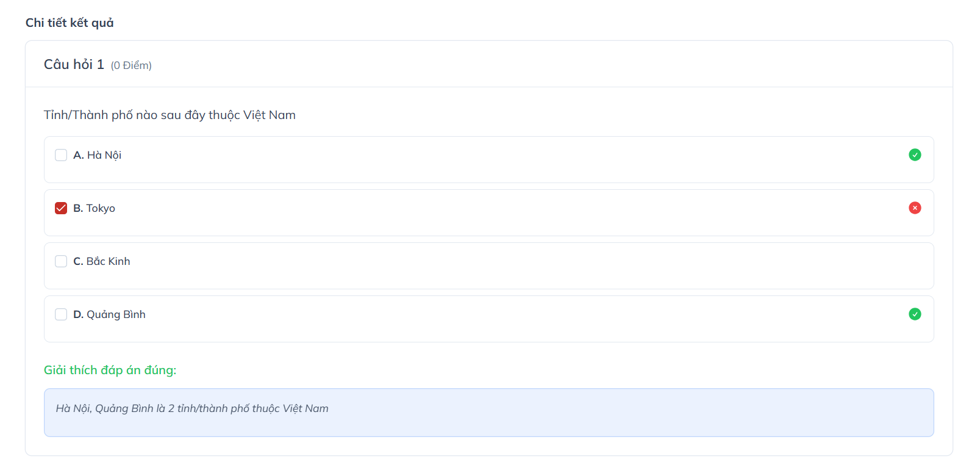This screenshot has height=470, width=980.
Task: Click the green correct mark beside Quảng Bình
Action: click(915, 314)
